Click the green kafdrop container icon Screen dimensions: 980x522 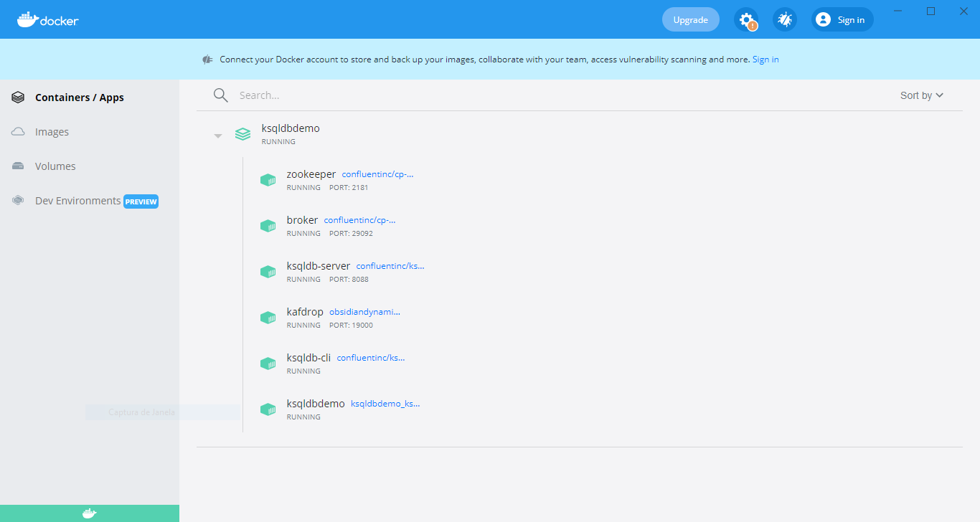[x=268, y=317]
